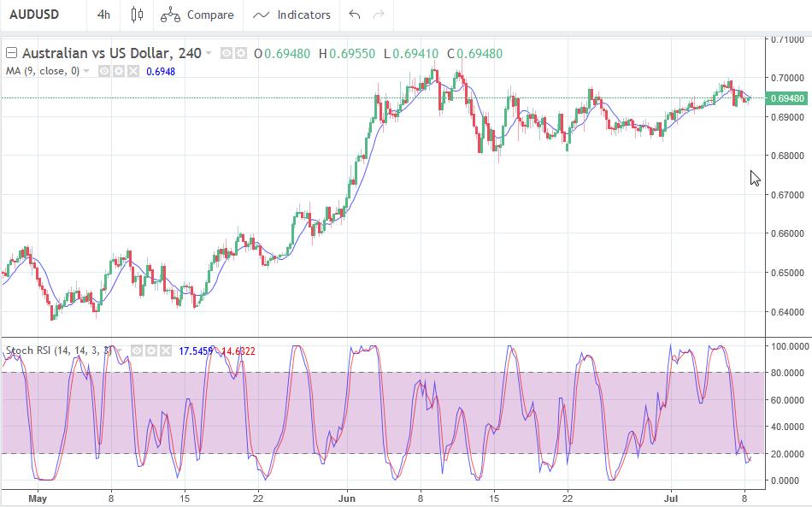The image size is (812, 507).
Task: Click the Redo arrow in toolbar
Action: point(379,15)
